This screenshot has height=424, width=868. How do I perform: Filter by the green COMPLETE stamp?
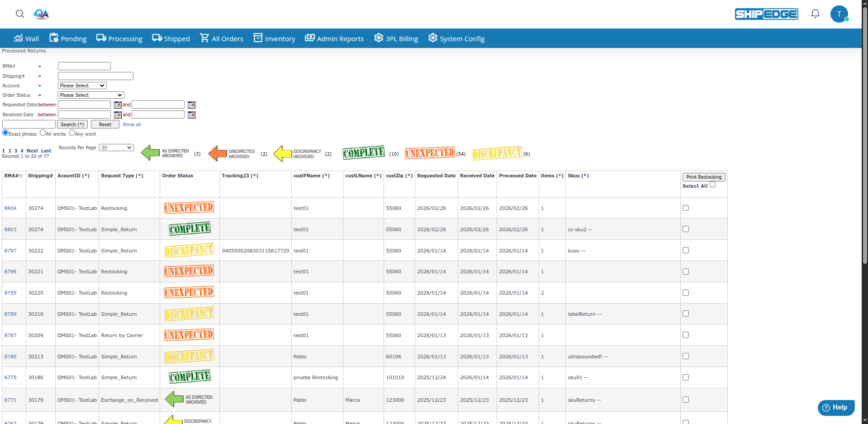[363, 153]
